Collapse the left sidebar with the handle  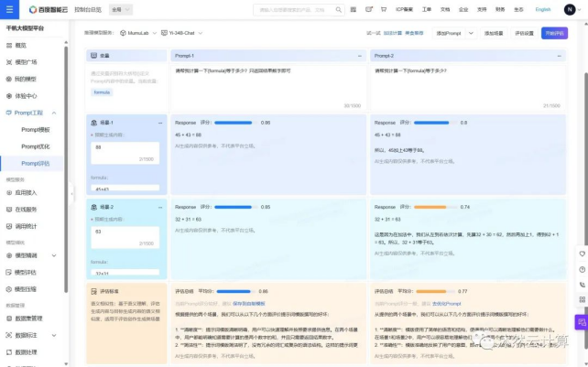pyautogui.click(x=71, y=193)
